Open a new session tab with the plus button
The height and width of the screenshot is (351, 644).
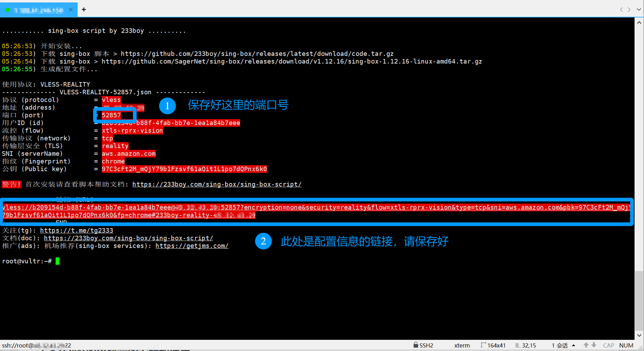coord(84,9)
